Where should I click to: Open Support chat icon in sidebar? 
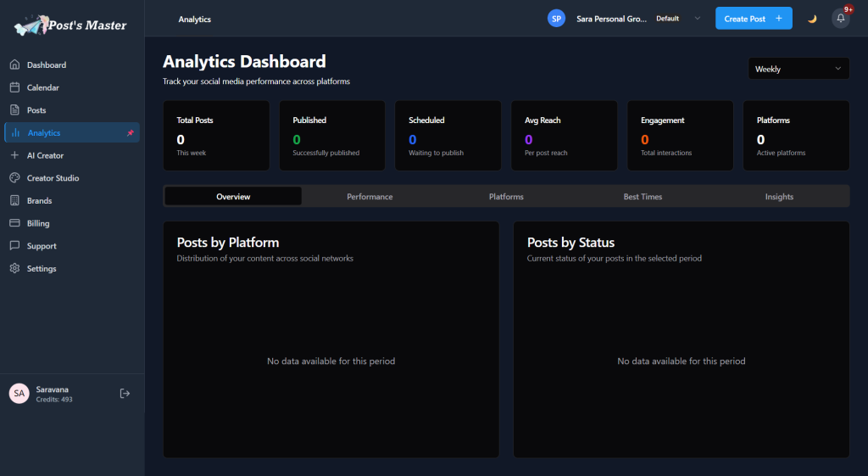coord(14,246)
